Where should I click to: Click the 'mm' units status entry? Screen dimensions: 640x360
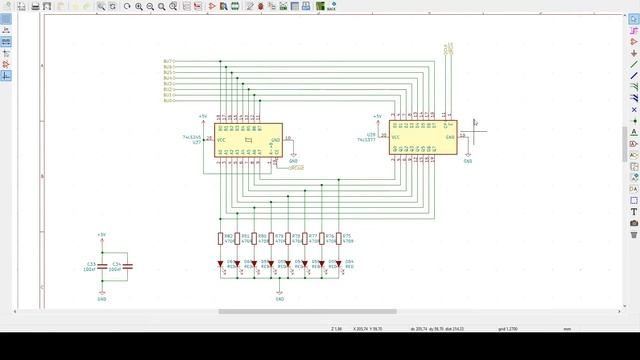[567, 329]
